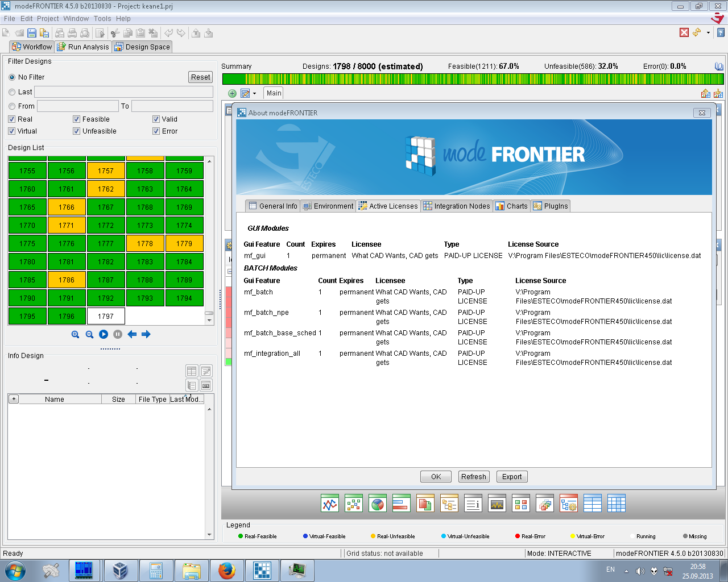728x582 pixels.
Task: Click the CSV export icon in Info Design
Action: pyautogui.click(x=206, y=385)
